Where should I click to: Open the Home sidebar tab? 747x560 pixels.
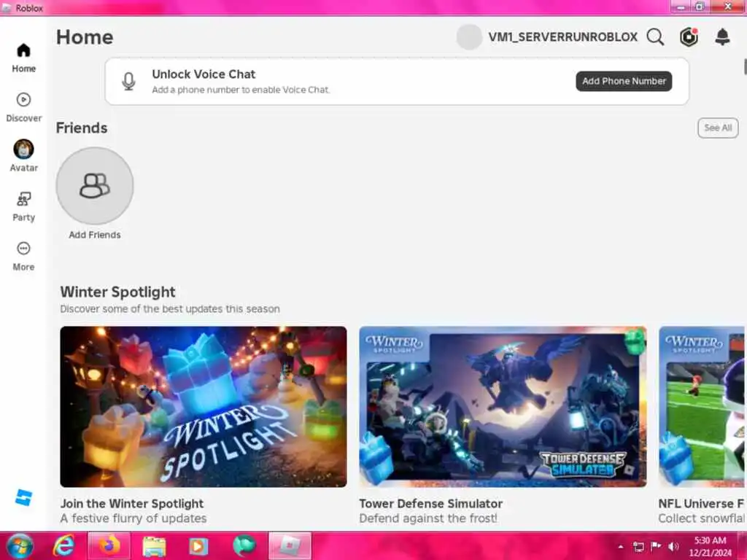pos(23,58)
